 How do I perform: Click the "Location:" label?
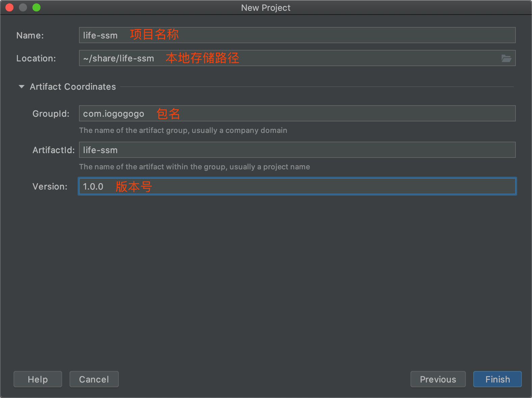pos(36,58)
